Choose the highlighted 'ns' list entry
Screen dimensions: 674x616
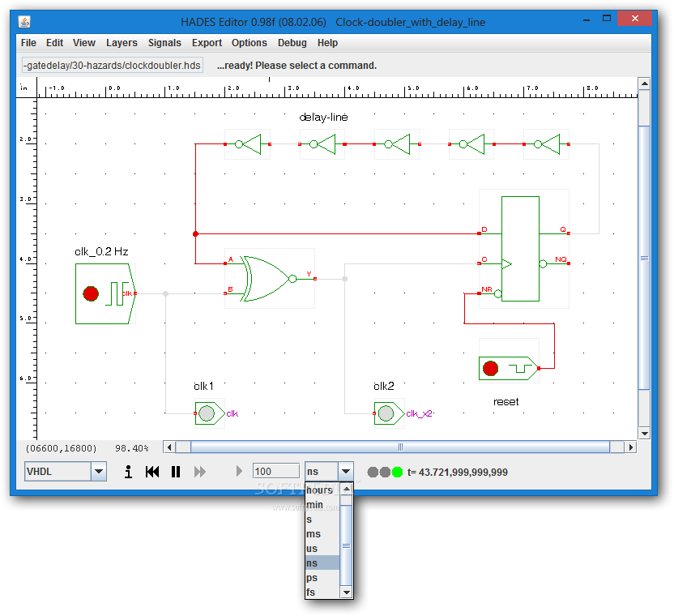[322, 563]
